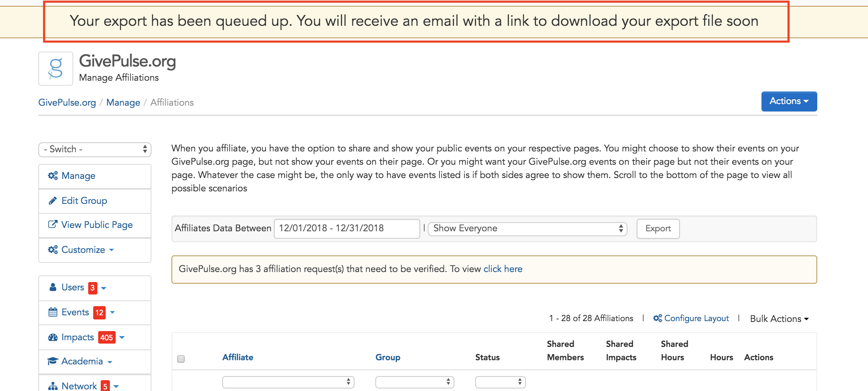Sort by the Group column header
The width and height of the screenshot is (868, 391).
coord(388,357)
